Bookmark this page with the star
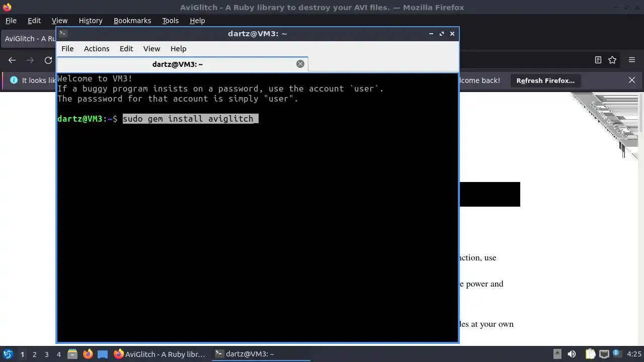 [612, 60]
